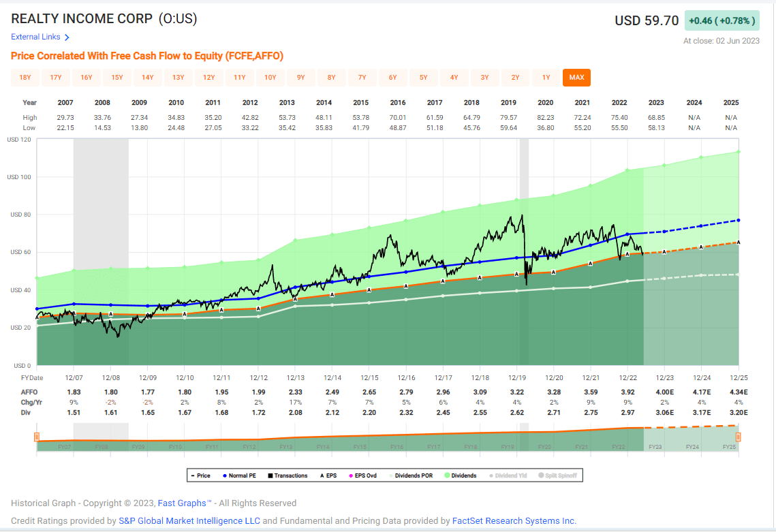This screenshot has width=776, height=532.
Task: Select the MAX time range
Action: 576,78
